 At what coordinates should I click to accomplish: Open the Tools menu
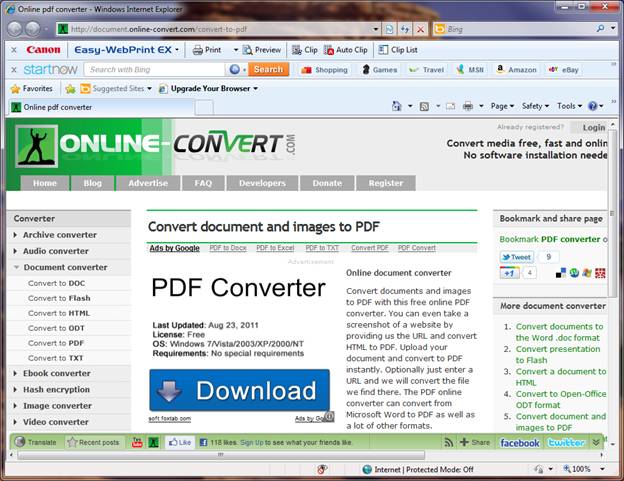(569, 106)
